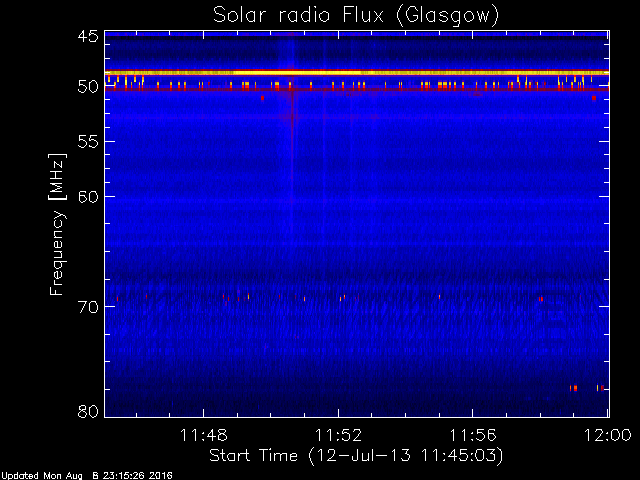Click the "Start Time (12-Jul-13 11:45:03)" label
The image size is (640, 480).
[x=356, y=456]
